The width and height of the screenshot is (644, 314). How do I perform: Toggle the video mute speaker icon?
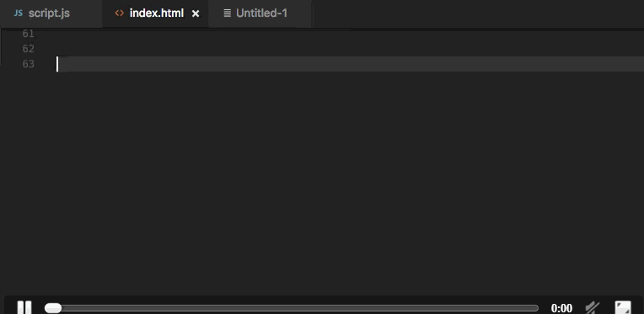[593, 307]
